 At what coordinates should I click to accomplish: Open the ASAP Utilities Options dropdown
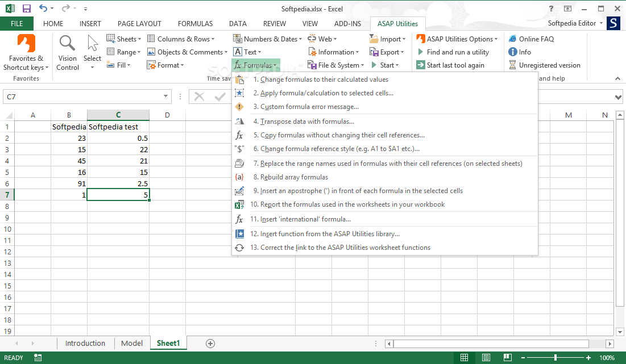[x=457, y=39]
